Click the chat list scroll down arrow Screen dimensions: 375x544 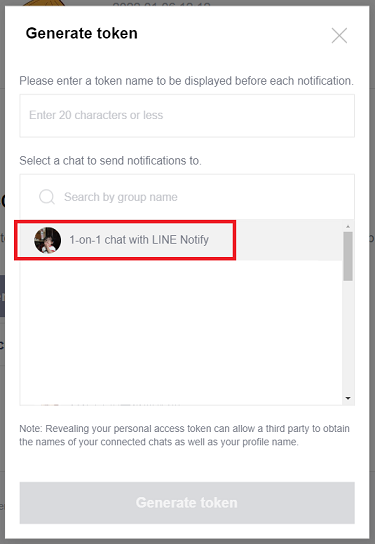pyautogui.click(x=348, y=398)
